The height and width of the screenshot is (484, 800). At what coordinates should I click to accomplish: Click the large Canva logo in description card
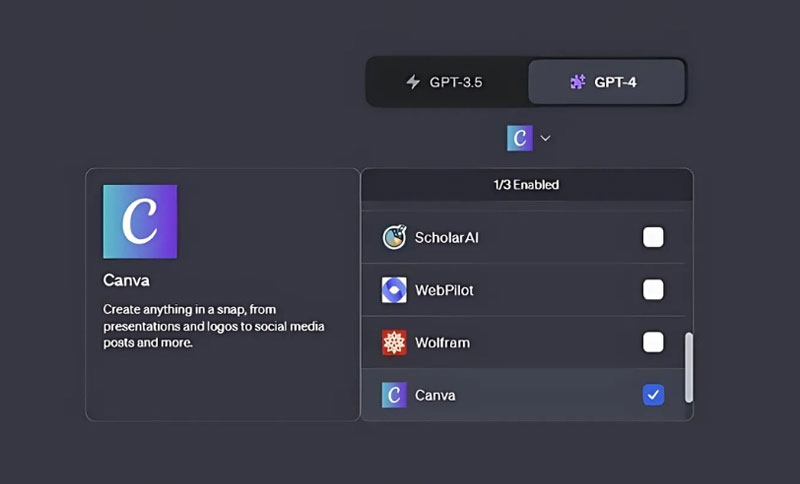point(140,222)
